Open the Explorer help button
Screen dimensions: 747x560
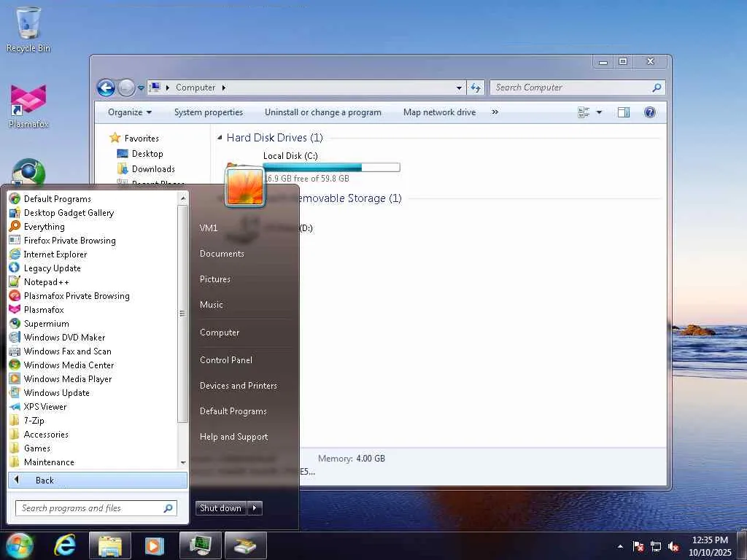[649, 112]
